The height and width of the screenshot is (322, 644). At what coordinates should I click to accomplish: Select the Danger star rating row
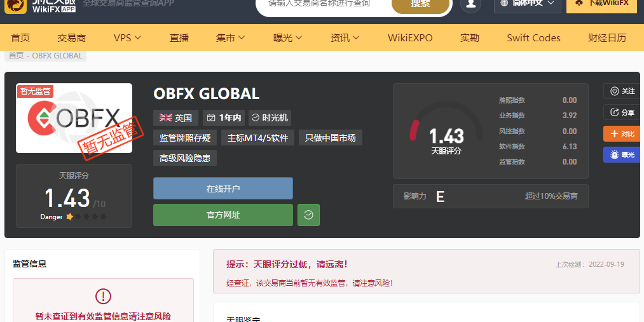pyautogui.click(x=74, y=217)
